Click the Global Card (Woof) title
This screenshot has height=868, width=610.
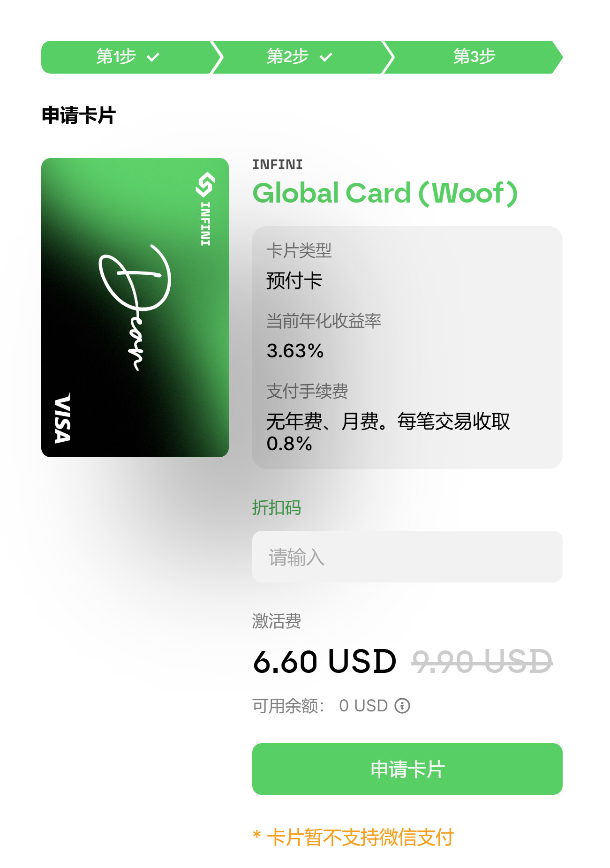[385, 193]
